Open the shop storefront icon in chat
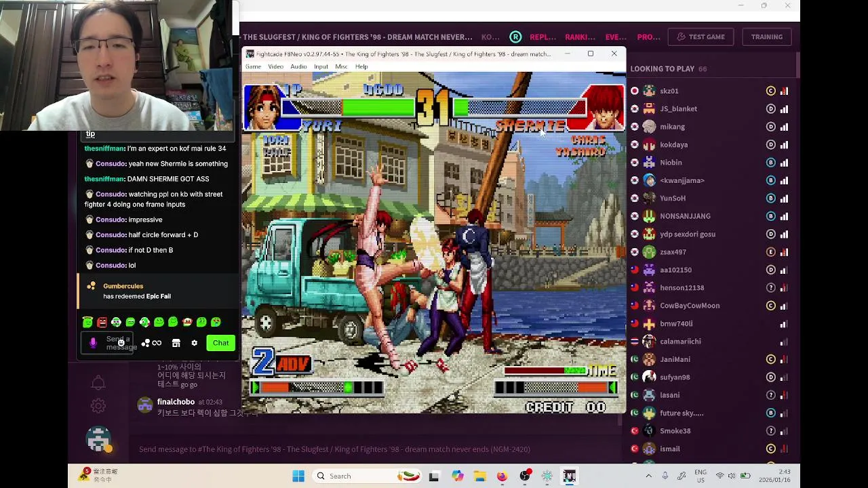 pos(176,343)
